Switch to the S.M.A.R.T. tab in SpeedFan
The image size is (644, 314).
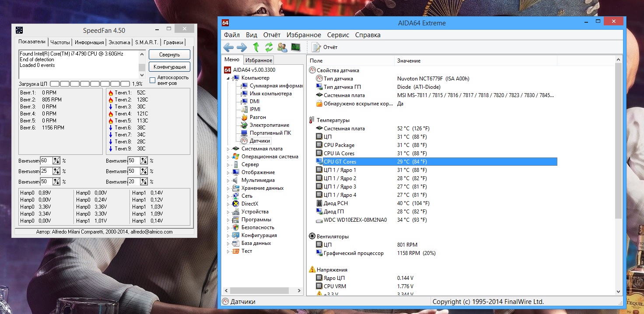click(x=147, y=42)
